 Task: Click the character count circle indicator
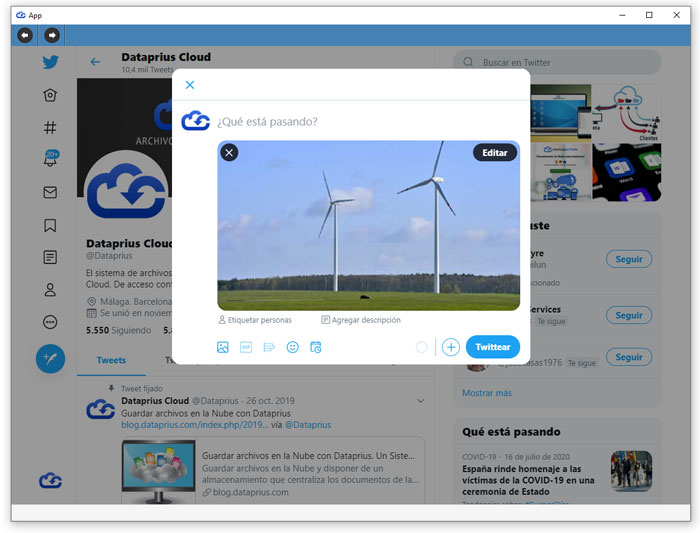[421, 347]
